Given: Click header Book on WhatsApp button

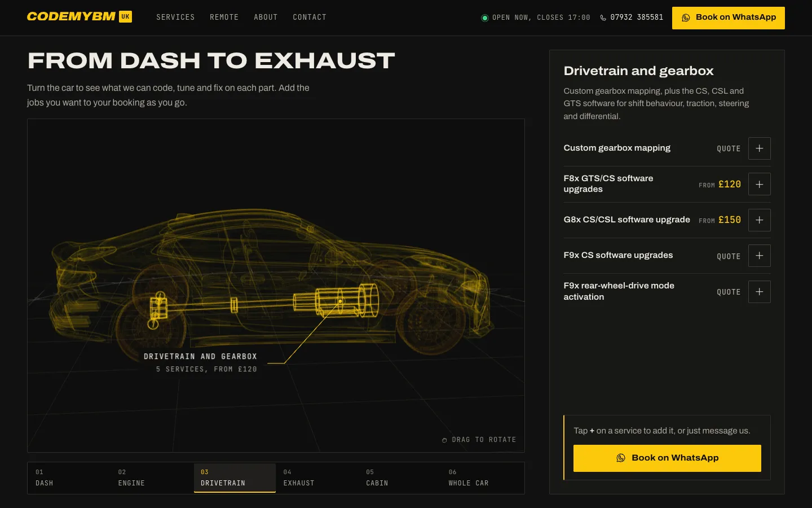Looking at the screenshot, I should point(728,18).
